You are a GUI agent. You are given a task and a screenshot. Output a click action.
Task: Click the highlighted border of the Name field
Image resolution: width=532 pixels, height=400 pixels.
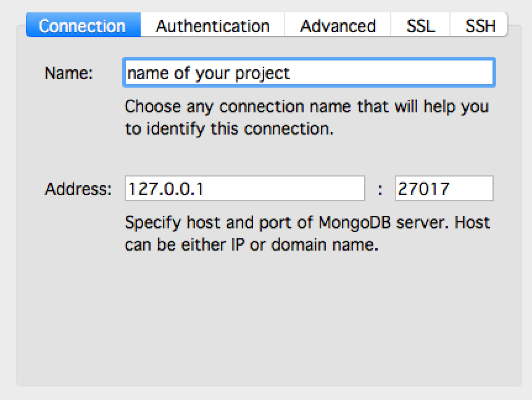(x=309, y=59)
